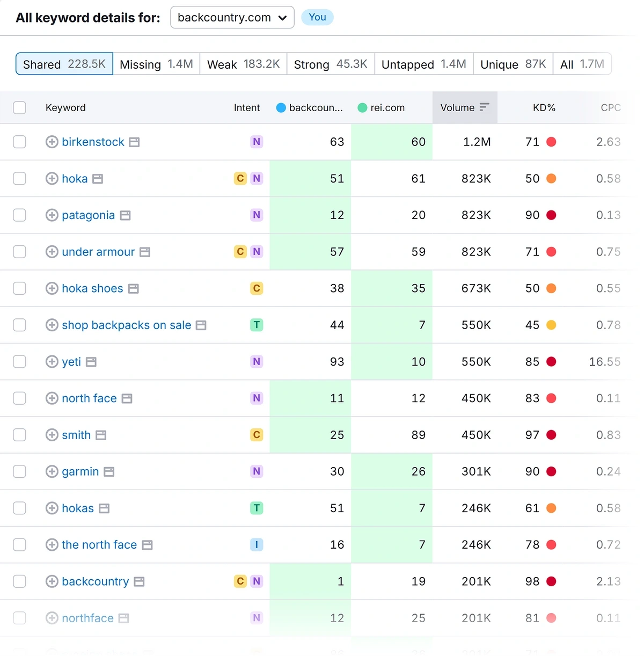Click the plus icon next to garmin
This screenshot has width=644, height=656.
(x=52, y=471)
